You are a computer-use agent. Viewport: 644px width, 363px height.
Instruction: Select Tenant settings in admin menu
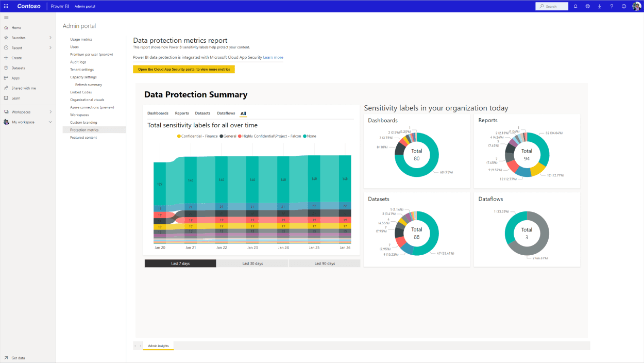tap(82, 70)
